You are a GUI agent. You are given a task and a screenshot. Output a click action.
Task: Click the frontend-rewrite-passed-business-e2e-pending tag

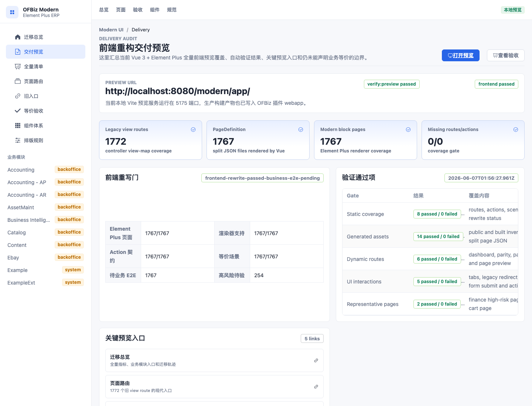[262, 178]
